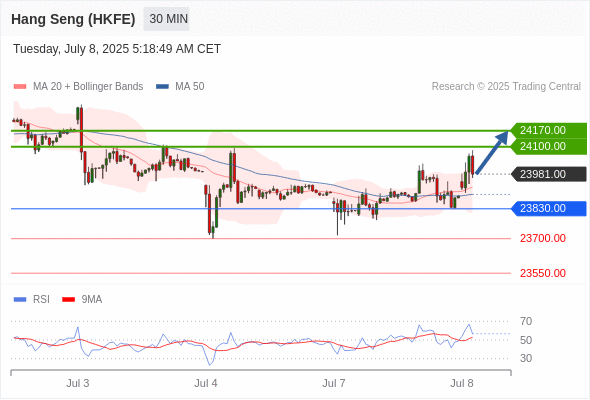This screenshot has height=400, width=590.
Task: Select the 24100.00 resistance price tag
Action: click(549, 146)
